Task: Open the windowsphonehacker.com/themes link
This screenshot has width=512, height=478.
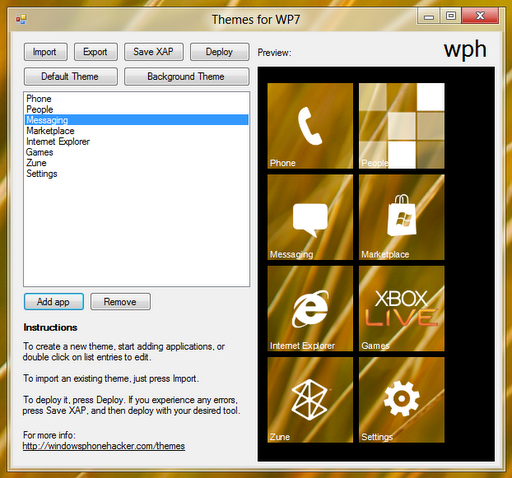Action: coord(104,446)
